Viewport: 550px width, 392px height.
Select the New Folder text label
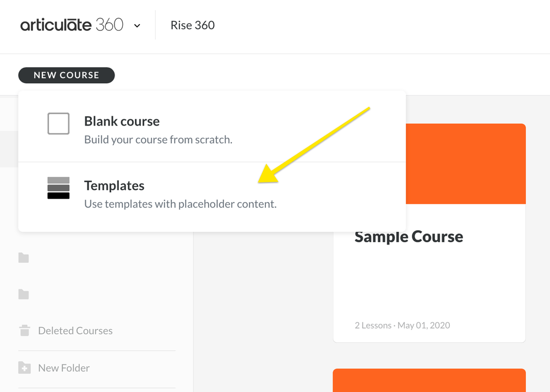tap(64, 368)
